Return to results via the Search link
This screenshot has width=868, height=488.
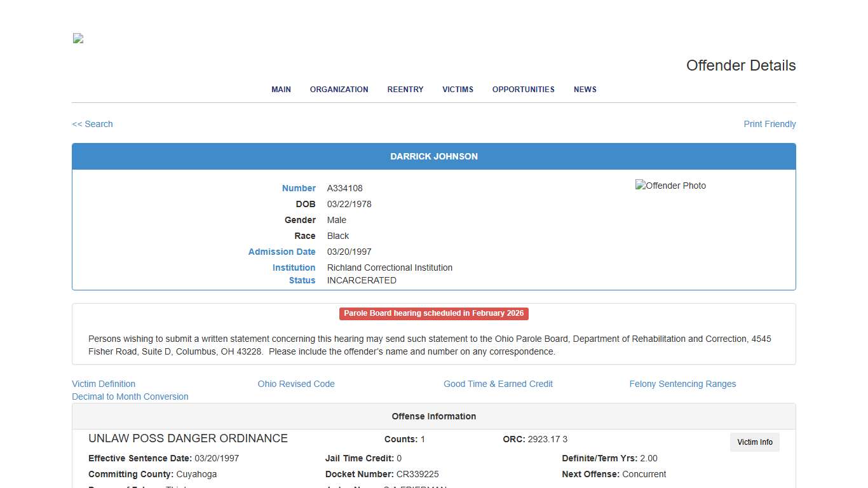(x=92, y=124)
